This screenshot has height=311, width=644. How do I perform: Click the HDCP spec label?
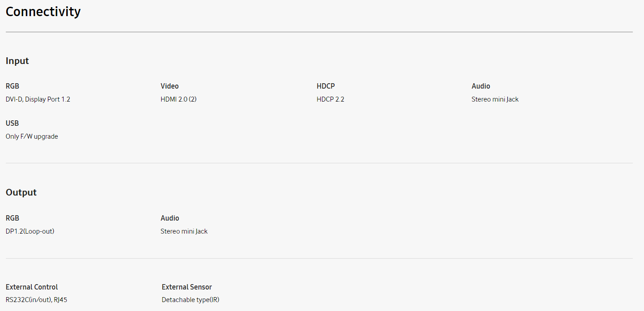tap(326, 86)
